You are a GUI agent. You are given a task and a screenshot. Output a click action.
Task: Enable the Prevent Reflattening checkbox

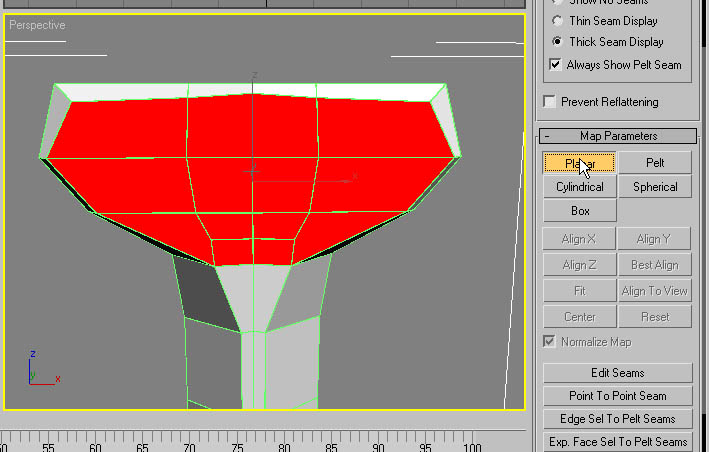point(549,101)
